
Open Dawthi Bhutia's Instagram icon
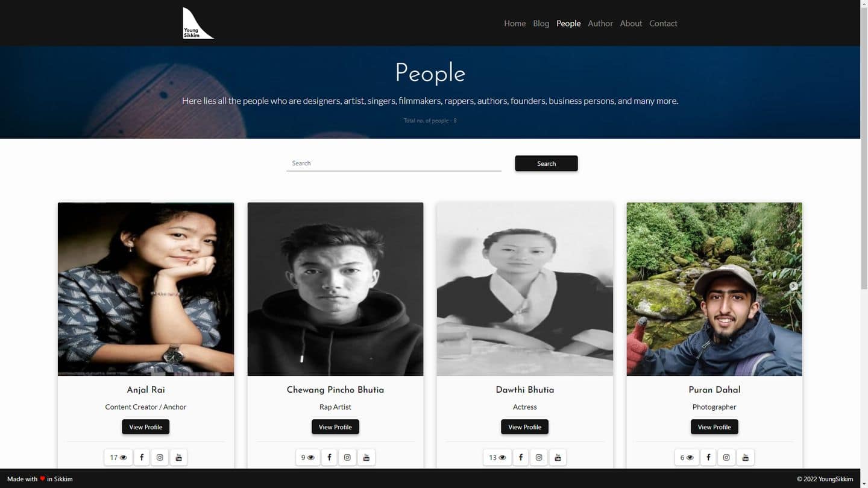(x=539, y=457)
